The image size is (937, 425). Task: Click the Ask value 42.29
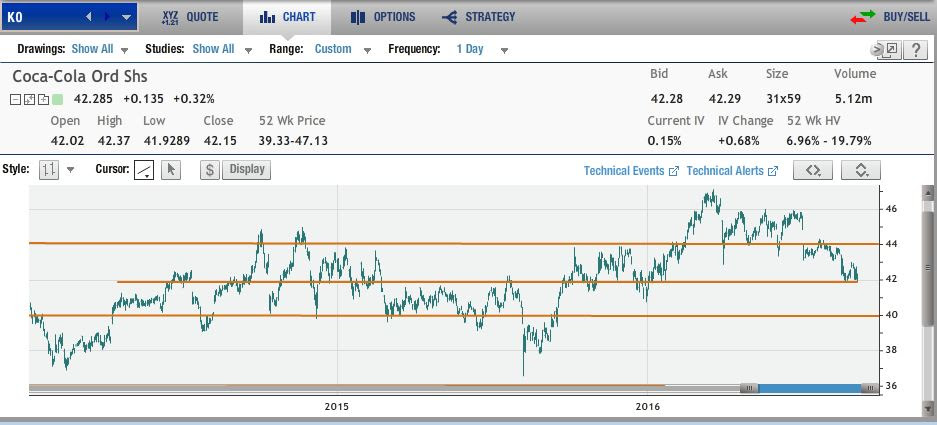click(x=724, y=99)
